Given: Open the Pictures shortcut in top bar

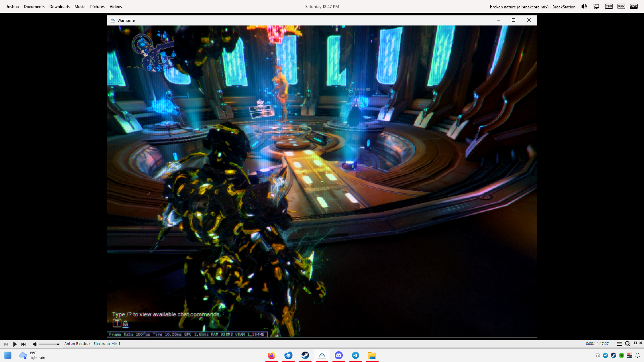Looking at the screenshot, I should point(97,6).
